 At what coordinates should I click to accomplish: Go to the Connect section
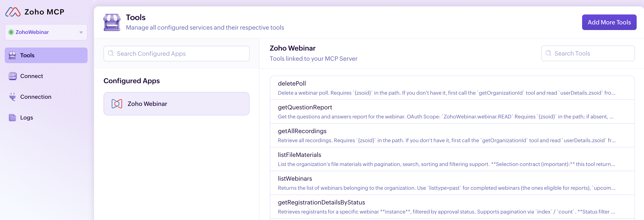[46, 76]
